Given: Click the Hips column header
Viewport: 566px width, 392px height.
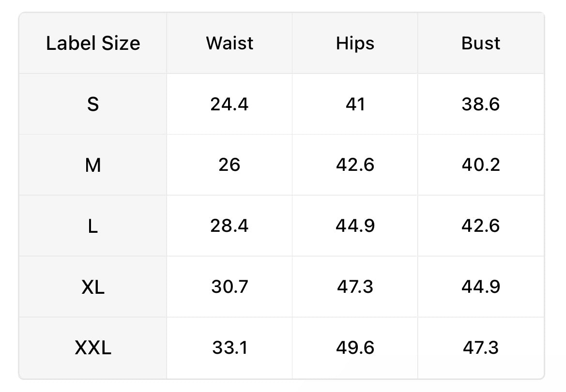Looking at the screenshot, I should 355,44.
